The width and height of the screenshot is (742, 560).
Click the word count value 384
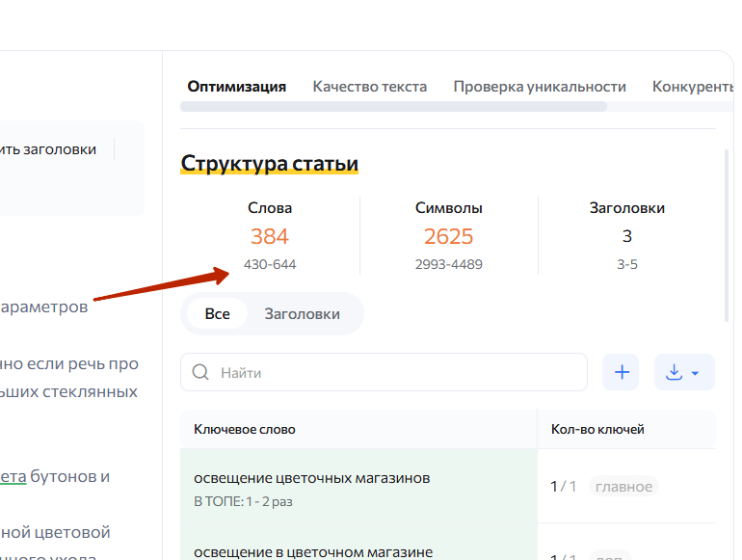(x=269, y=236)
